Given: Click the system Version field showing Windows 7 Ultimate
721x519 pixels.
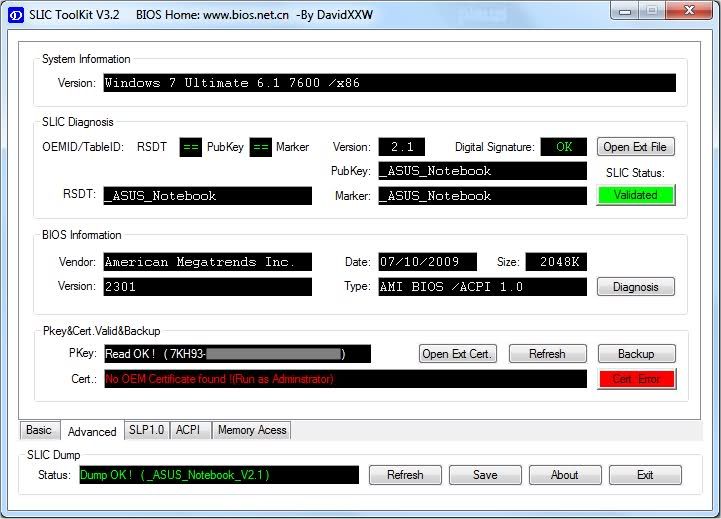Looking at the screenshot, I should click(x=389, y=83).
